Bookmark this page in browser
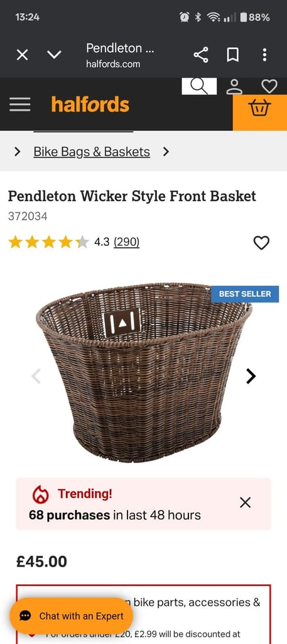 (x=232, y=55)
